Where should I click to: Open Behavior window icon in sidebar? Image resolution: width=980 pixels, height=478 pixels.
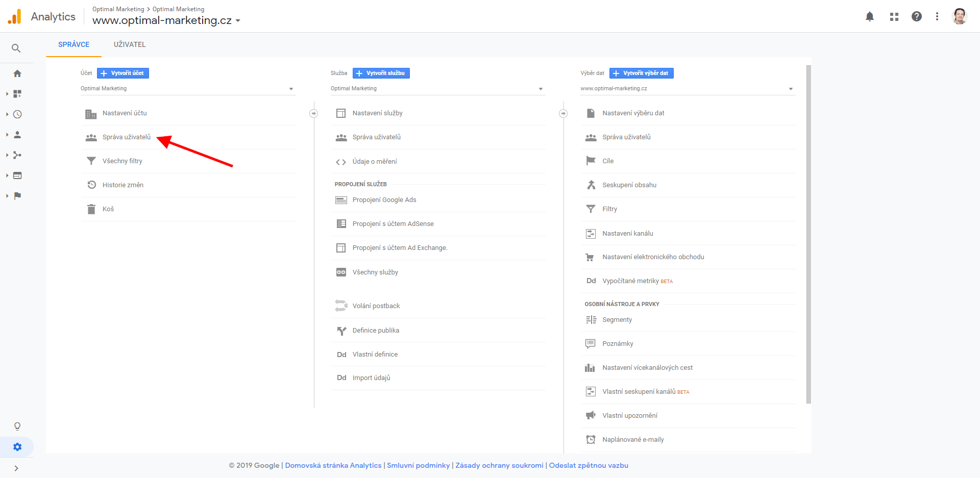coord(17,175)
